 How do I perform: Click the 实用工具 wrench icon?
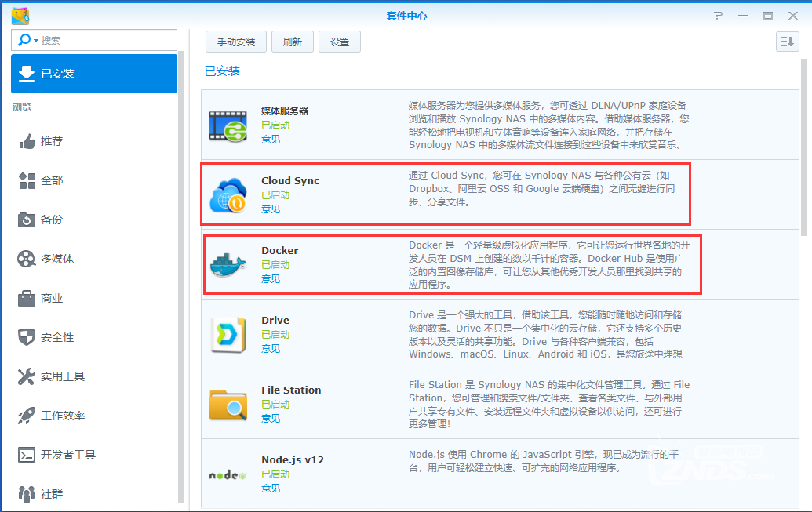[27, 376]
